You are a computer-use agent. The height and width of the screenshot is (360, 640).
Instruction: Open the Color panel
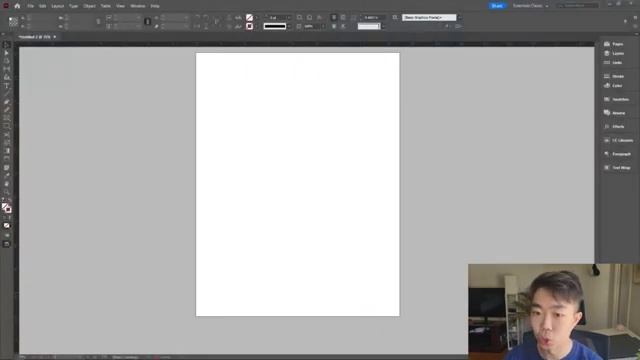[613, 86]
